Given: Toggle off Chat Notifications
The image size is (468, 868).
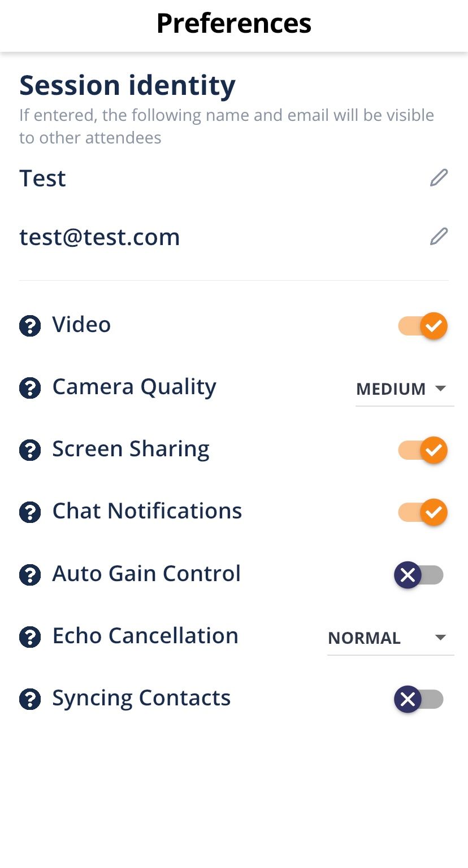Looking at the screenshot, I should [423, 513].
